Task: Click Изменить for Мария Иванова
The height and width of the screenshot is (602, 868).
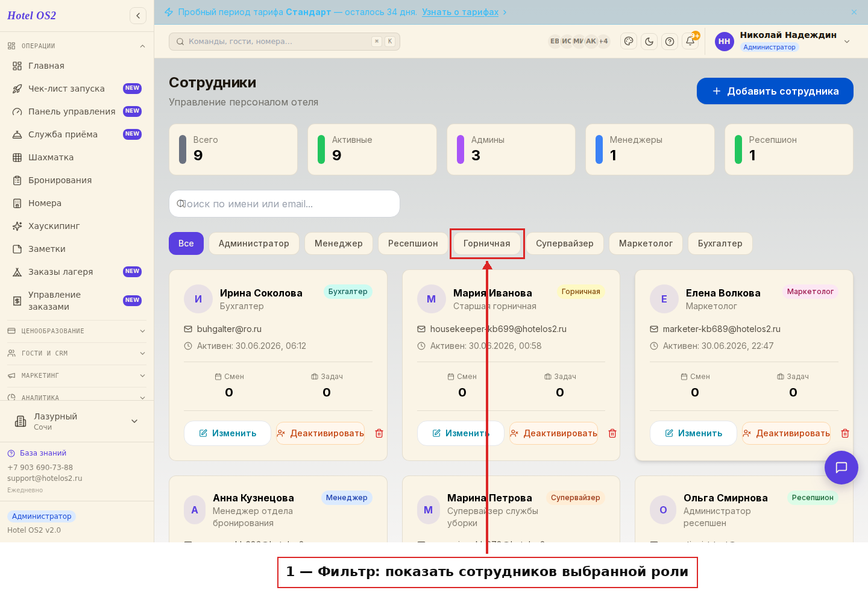Action: click(x=461, y=433)
